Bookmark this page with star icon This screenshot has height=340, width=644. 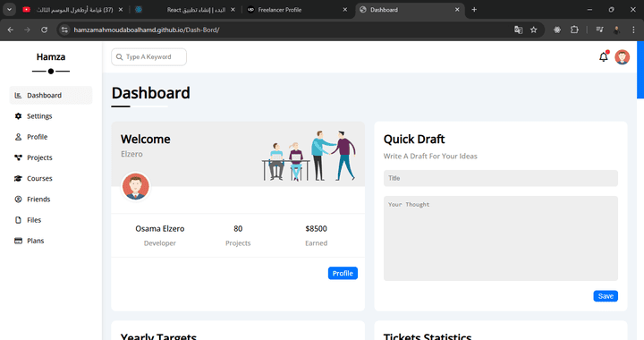[533, 30]
